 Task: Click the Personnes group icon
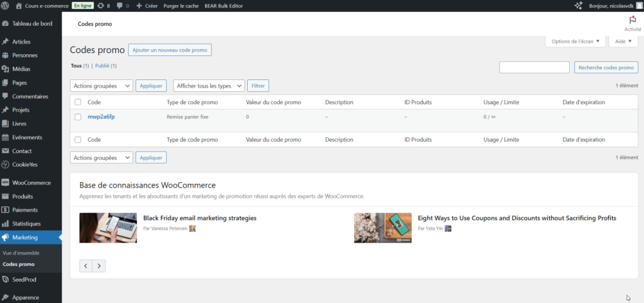[x=5, y=55]
